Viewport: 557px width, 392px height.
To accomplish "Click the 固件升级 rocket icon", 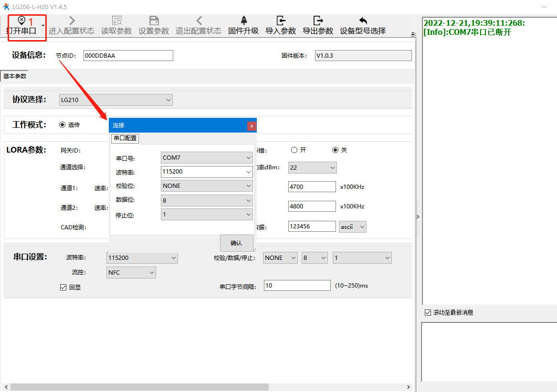I will pos(243,21).
